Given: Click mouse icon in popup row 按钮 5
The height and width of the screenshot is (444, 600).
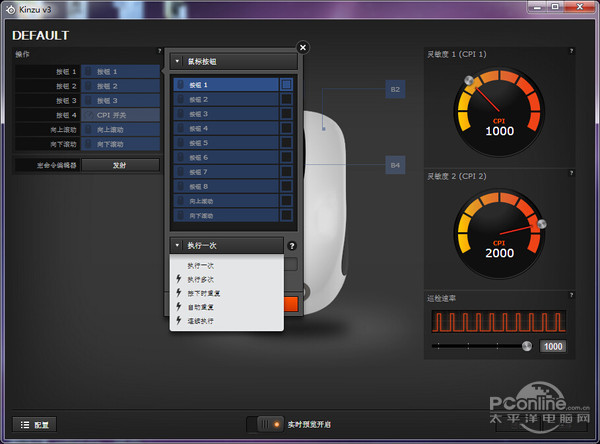Looking at the screenshot, I should coord(181,143).
